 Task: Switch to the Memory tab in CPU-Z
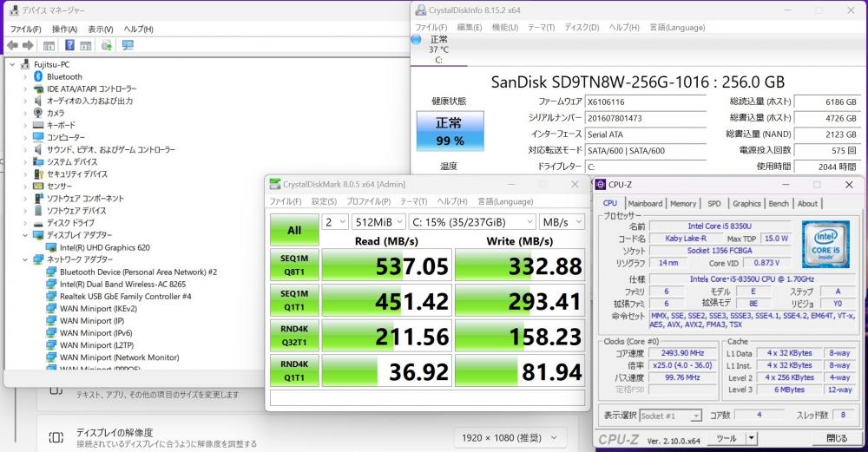683,204
